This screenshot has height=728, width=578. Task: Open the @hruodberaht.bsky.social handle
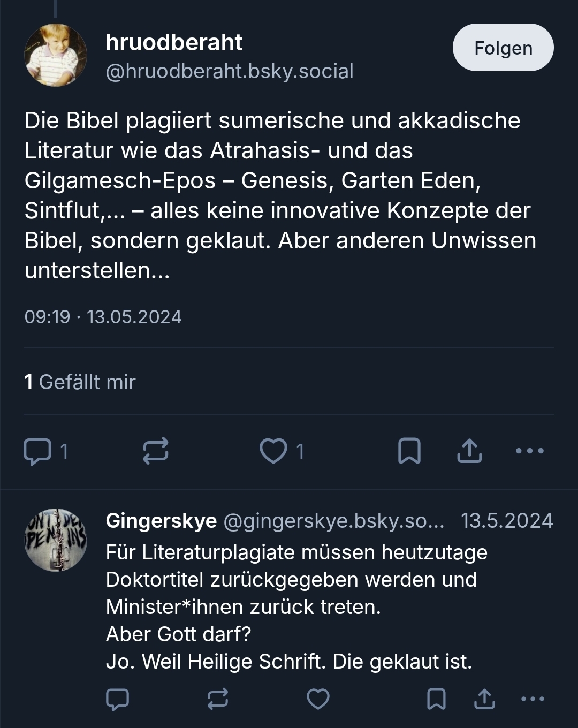click(x=230, y=71)
